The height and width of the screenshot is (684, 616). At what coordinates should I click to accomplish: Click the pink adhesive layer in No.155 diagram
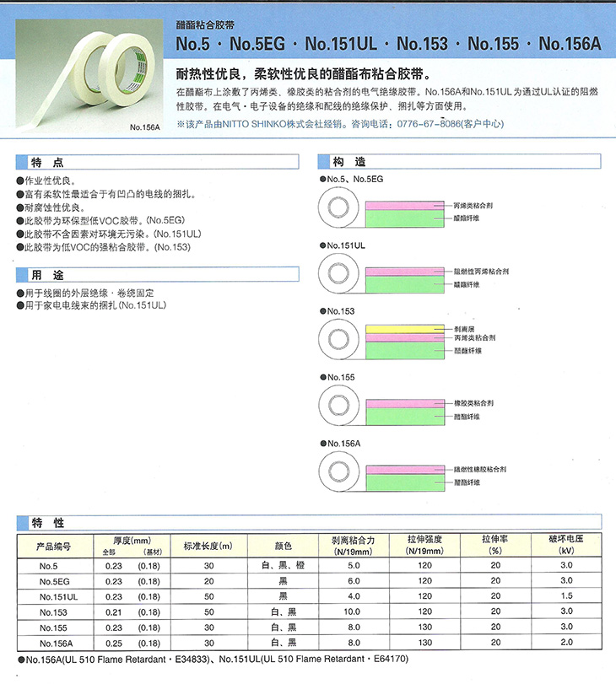405,404
